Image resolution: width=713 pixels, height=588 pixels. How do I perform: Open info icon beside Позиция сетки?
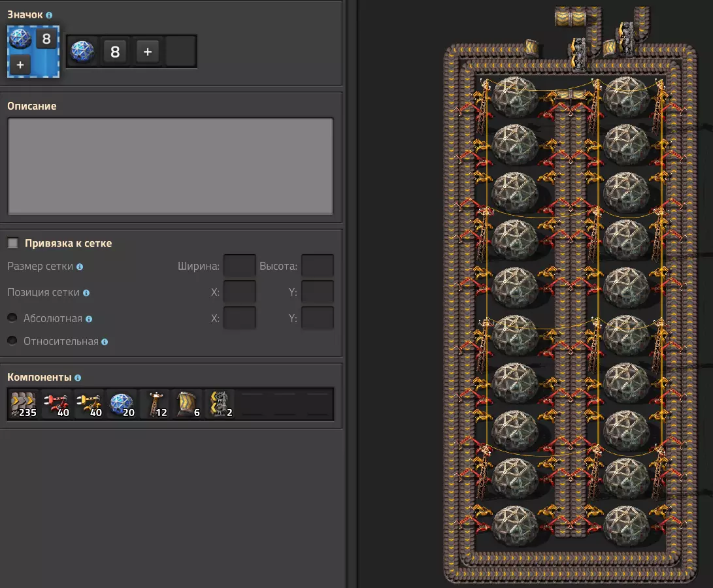pos(86,293)
